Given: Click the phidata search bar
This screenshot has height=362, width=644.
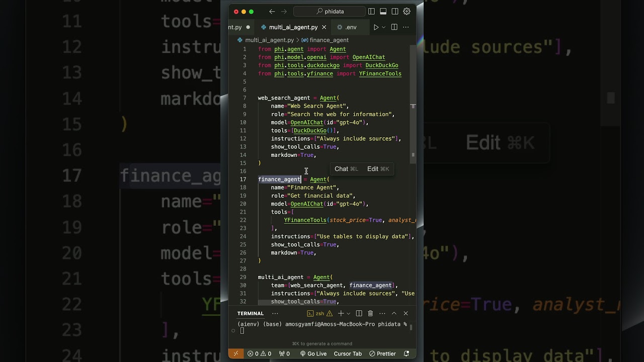Looking at the screenshot, I should coord(329,12).
